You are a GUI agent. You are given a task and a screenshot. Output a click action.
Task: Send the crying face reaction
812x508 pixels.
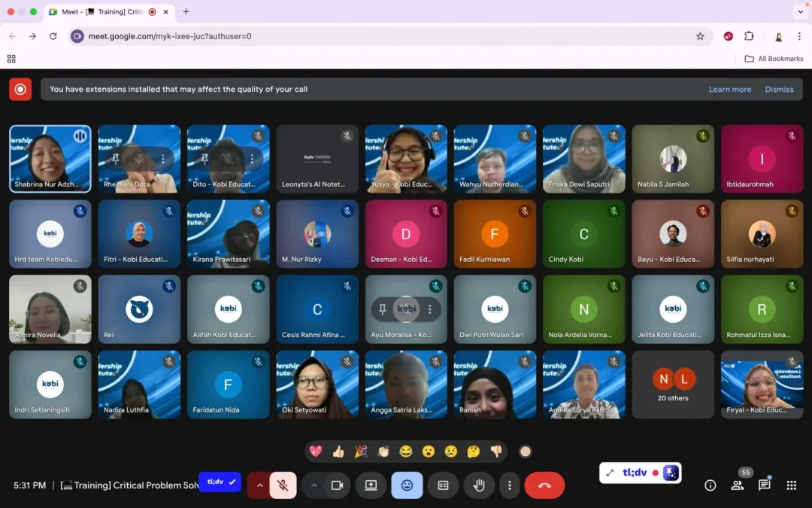click(451, 452)
